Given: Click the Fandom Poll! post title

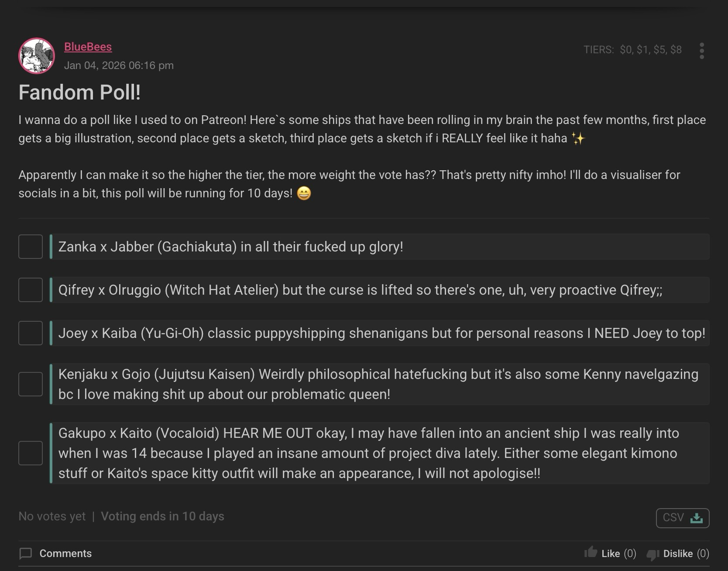Looking at the screenshot, I should coord(79,93).
